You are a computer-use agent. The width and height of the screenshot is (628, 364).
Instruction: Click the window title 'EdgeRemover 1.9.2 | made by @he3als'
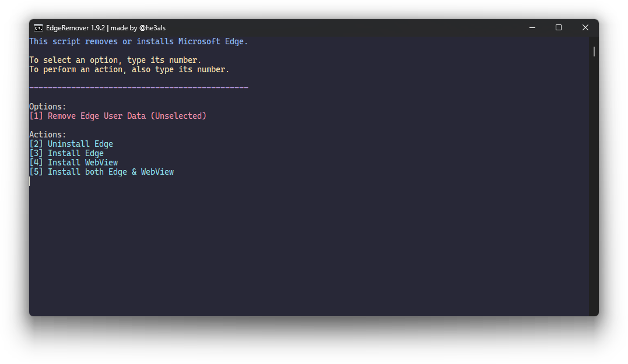click(x=106, y=28)
